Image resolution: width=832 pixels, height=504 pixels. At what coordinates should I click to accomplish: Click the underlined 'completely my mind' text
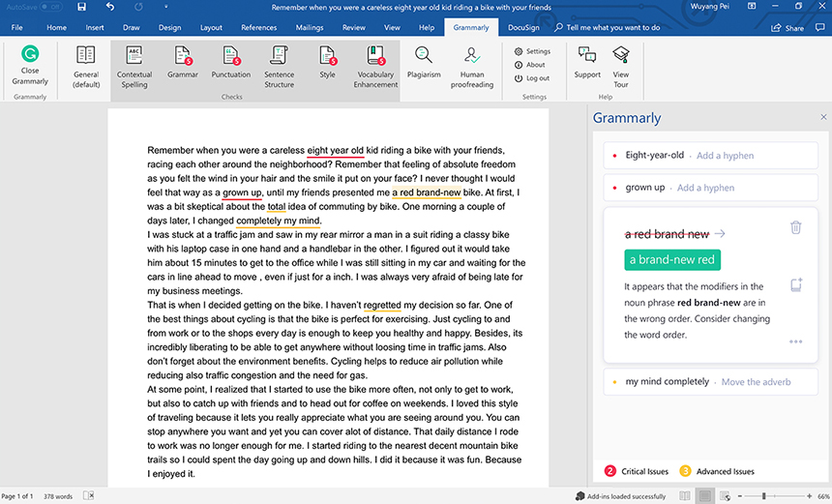pos(278,221)
